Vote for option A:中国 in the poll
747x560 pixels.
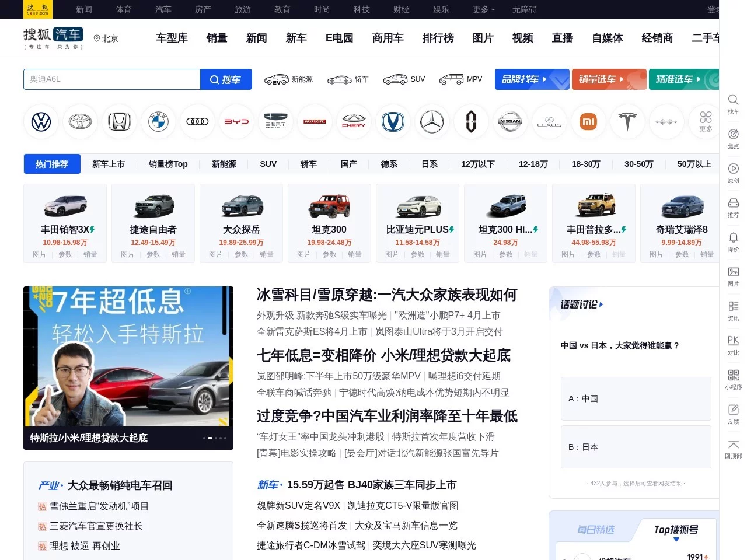click(636, 398)
